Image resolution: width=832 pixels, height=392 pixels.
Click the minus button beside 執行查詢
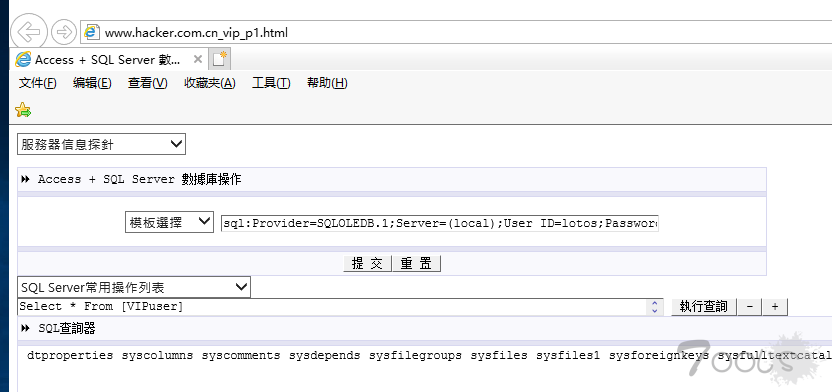[750, 307]
